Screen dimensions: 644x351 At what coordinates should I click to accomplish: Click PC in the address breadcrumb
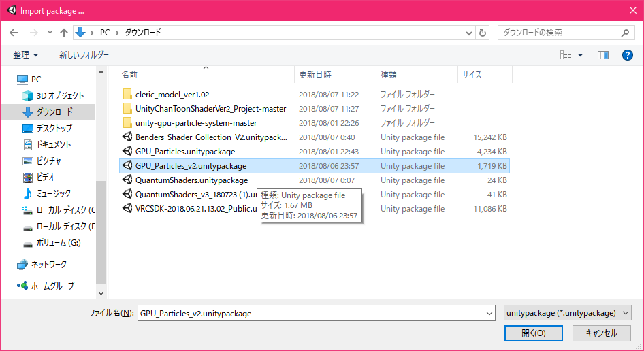pos(105,33)
